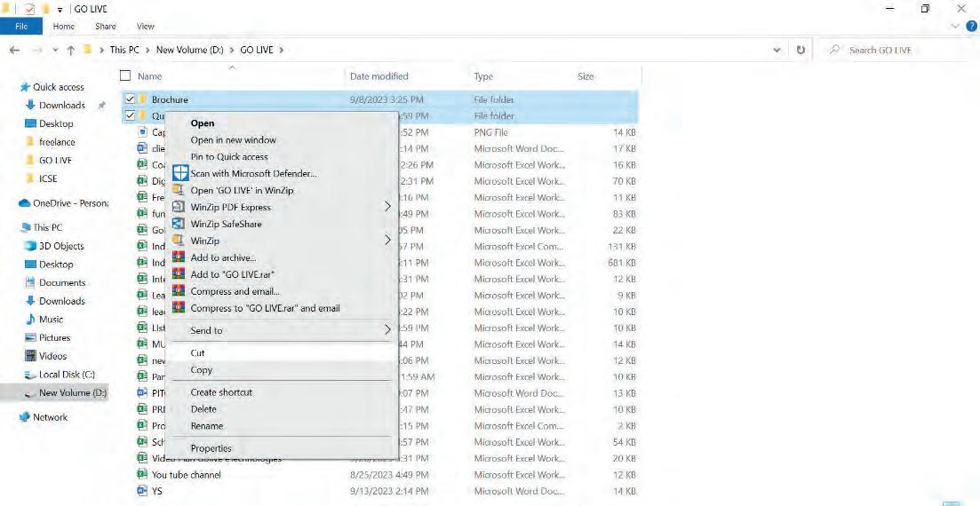Select Create shortcut menu entry
The image size is (980, 506).
(221, 392)
